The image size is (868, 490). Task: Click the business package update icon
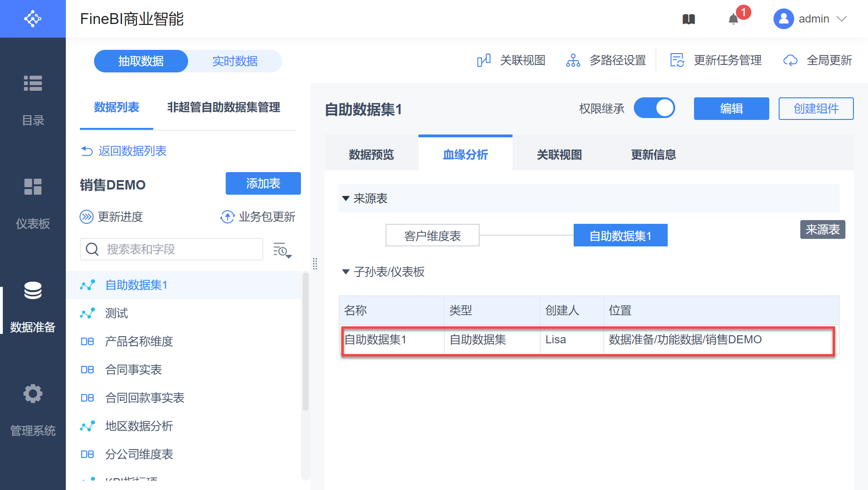point(228,217)
